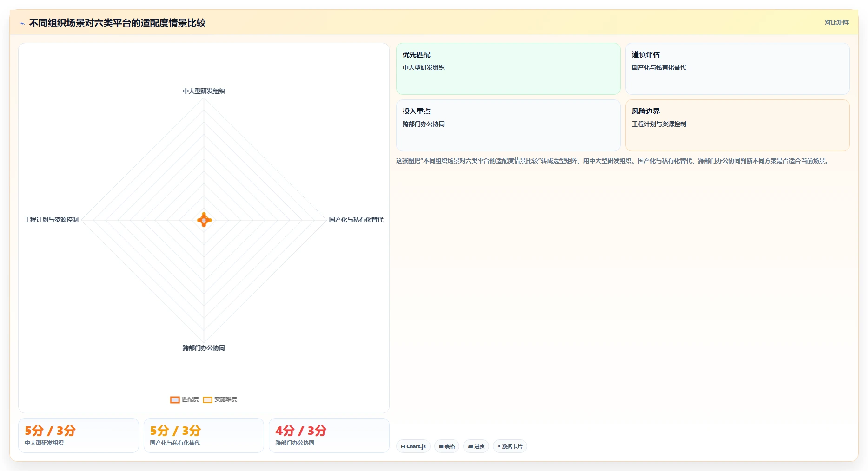Image resolution: width=868 pixels, height=471 pixels.
Task: Click the radar chart bottom axis label 跨部门办公协同
Action: (204, 348)
